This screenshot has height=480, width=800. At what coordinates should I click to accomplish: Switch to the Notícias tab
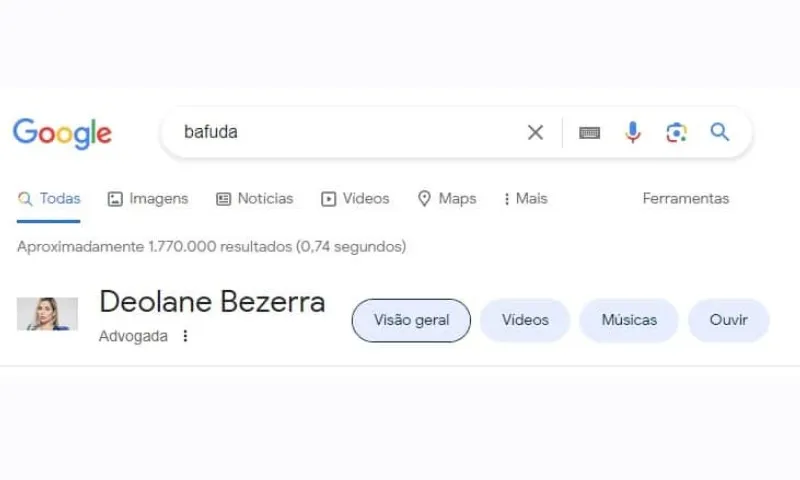(255, 198)
